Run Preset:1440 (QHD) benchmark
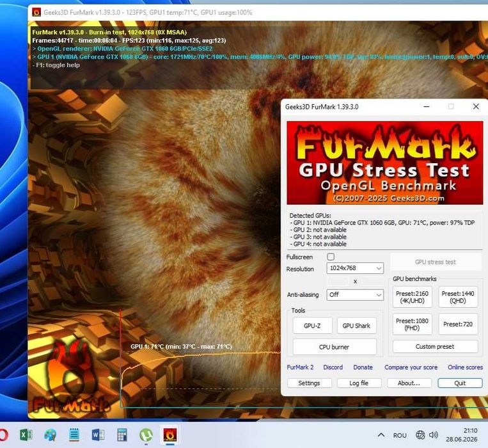The image size is (488, 448). pos(458,297)
